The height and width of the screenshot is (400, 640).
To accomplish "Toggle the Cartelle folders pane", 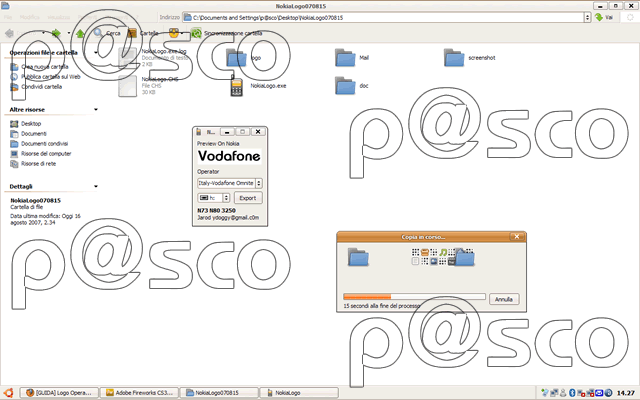I will (x=143, y=33).
